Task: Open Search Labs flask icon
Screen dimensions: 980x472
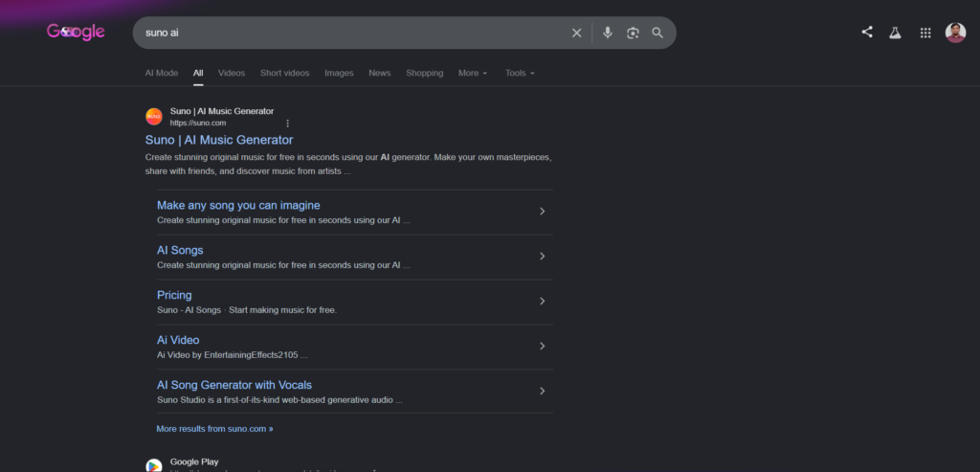Action: pos(895,33)
